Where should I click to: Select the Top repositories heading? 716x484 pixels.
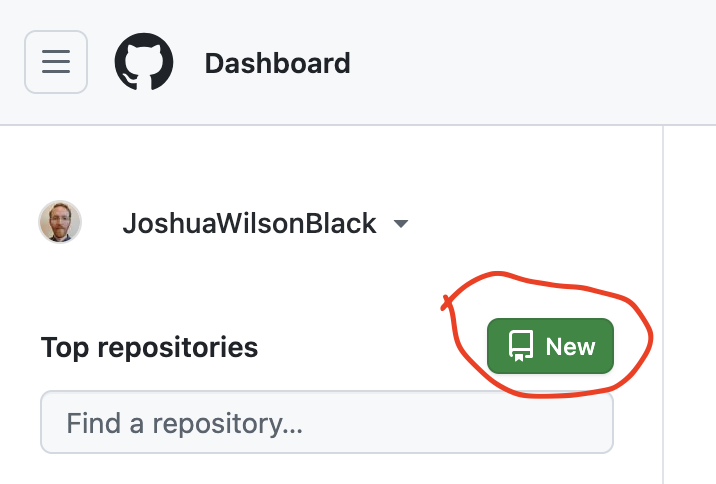tap(149, 347)
